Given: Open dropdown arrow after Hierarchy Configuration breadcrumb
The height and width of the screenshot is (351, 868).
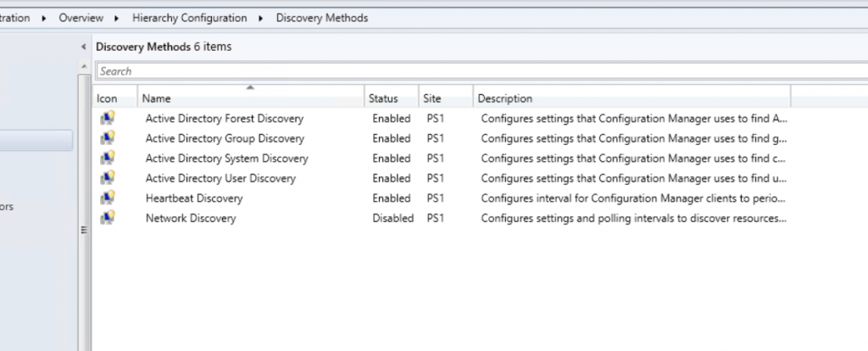Looking at the screenshot, I should click(x=261, y=19).
